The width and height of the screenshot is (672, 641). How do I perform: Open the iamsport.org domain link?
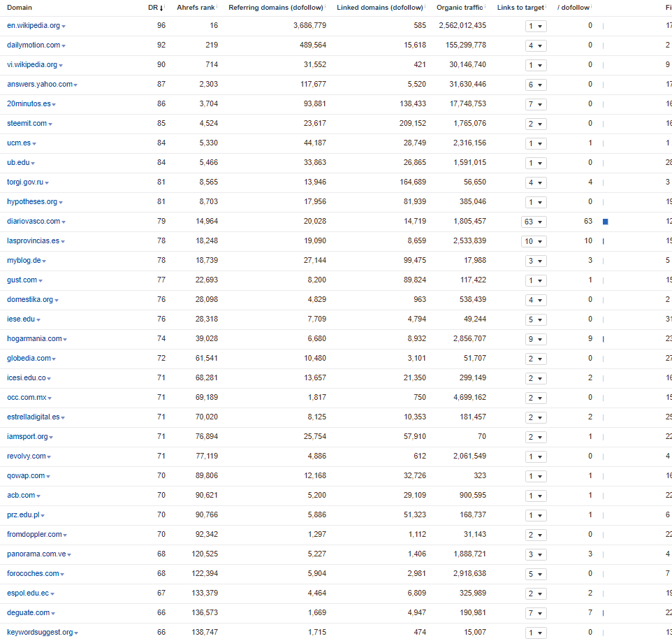click(x=27, y=436)
